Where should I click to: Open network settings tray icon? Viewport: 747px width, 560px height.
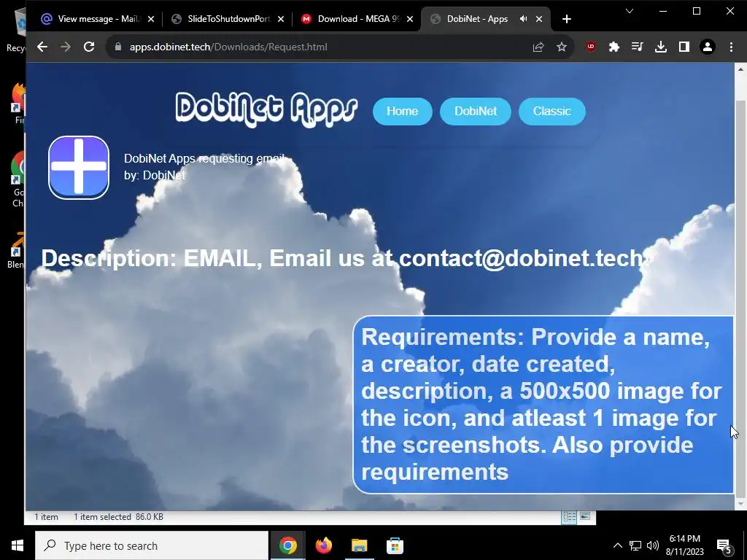635,545
